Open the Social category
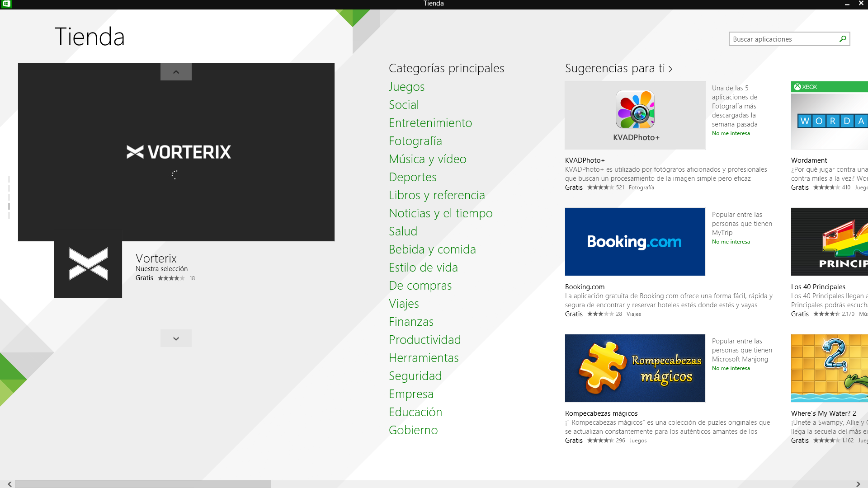The image size is (868, 488). coord(404,105)
